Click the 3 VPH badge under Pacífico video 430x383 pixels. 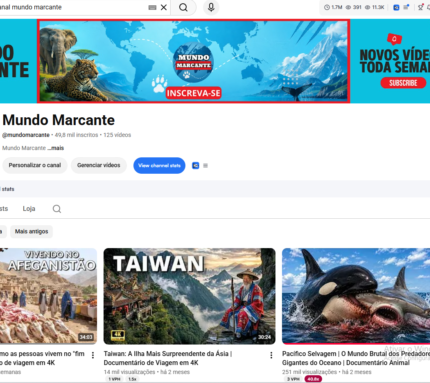tap(293, 379)
